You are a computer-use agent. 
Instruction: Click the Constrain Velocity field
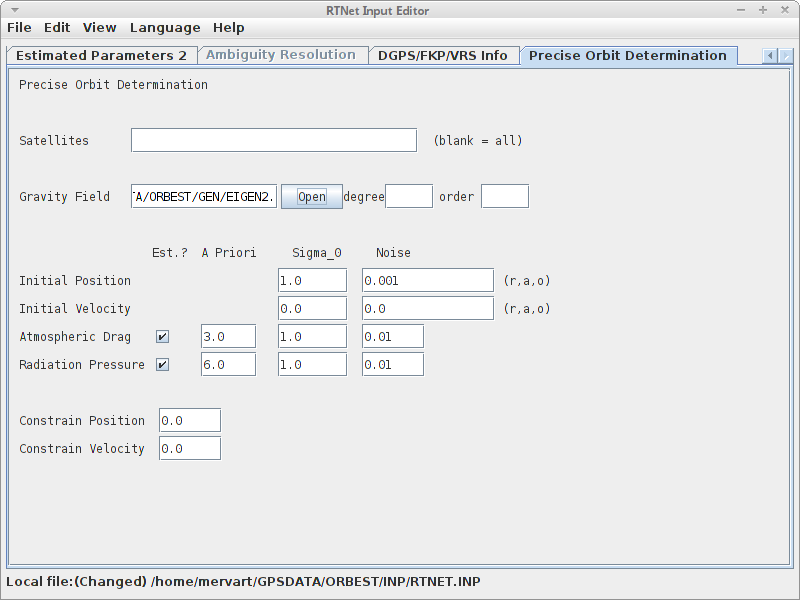tap(189, 449)
